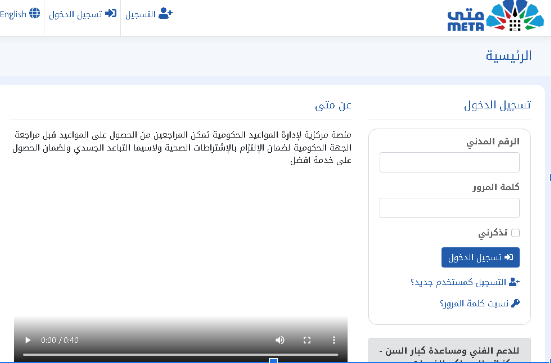Image resolution: width=551 pixels, height=363 pixels.
Task: Play the video
Action: 28,340
